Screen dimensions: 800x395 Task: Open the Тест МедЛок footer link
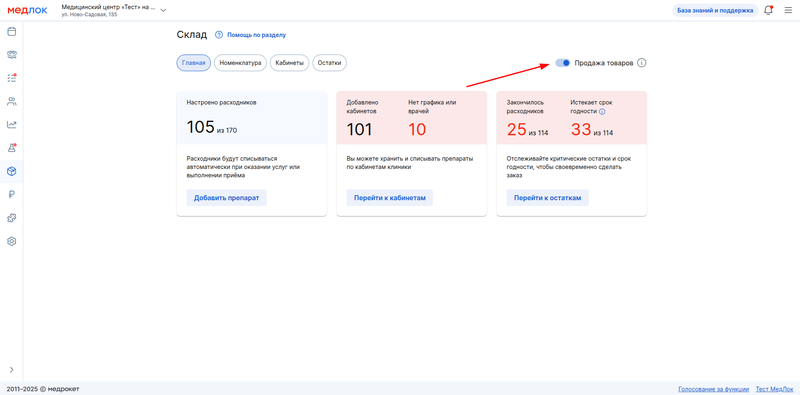click(774, 389)
